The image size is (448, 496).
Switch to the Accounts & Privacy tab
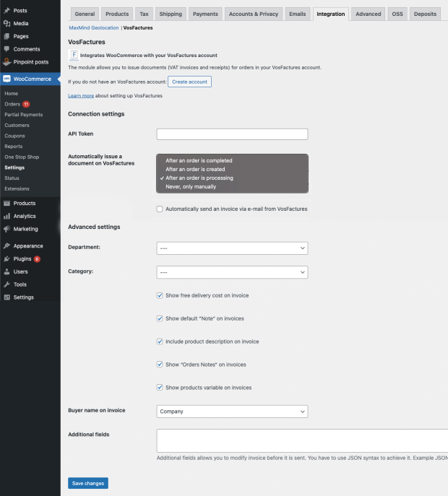click(254, 14)
